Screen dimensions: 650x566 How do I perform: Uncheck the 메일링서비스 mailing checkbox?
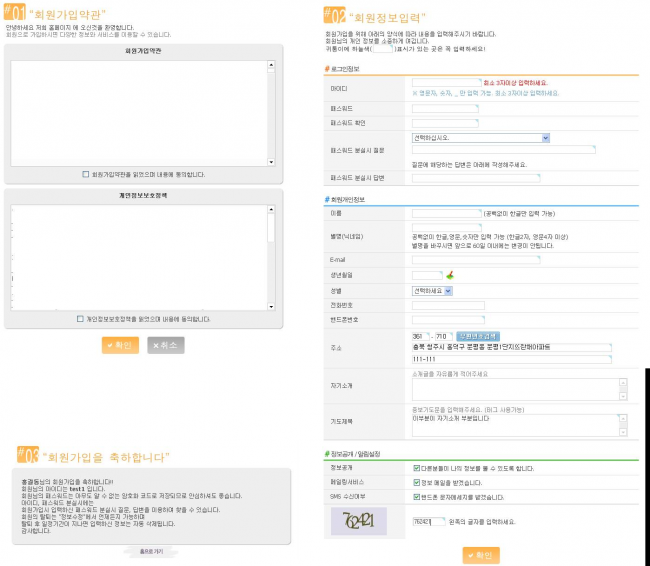[x=416, y=481]
